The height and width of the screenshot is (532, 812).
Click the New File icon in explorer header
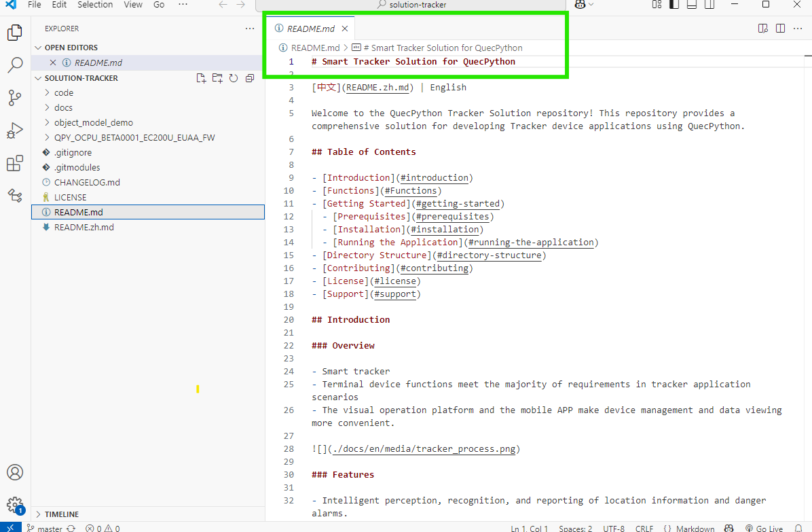pos(201,78)
